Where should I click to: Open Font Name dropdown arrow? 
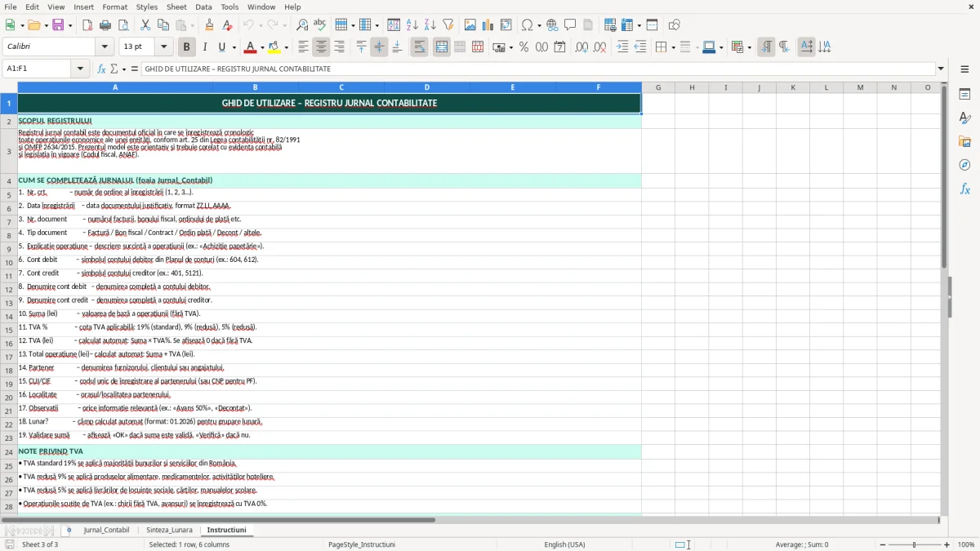tap(104, 47)
